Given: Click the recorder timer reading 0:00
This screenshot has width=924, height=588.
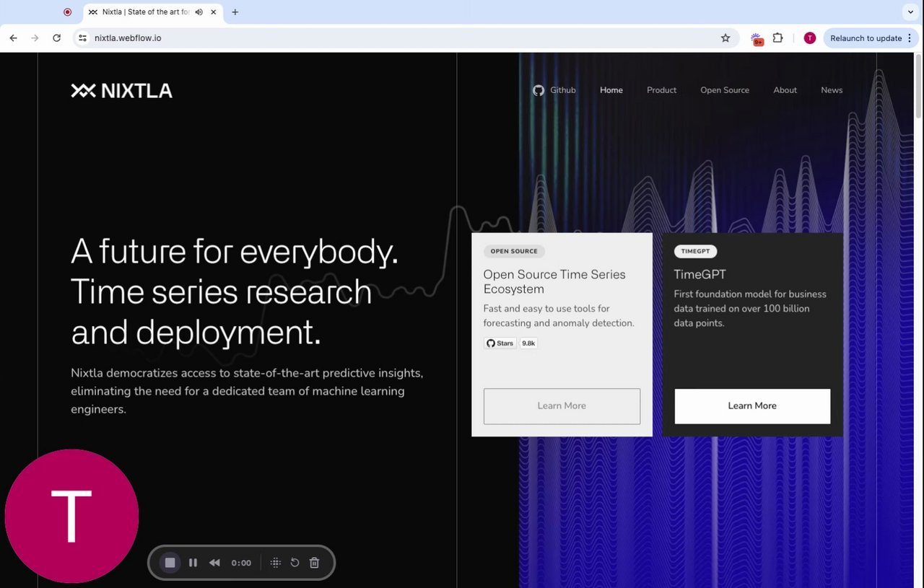Looking at the screenshot, I should [x=241, y=563].
